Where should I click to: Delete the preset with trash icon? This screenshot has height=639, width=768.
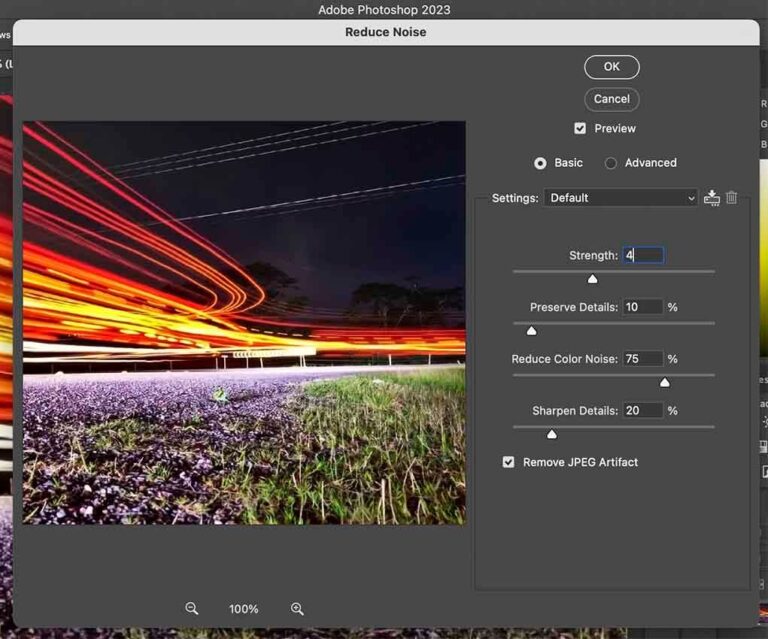(x=732, y=198)
